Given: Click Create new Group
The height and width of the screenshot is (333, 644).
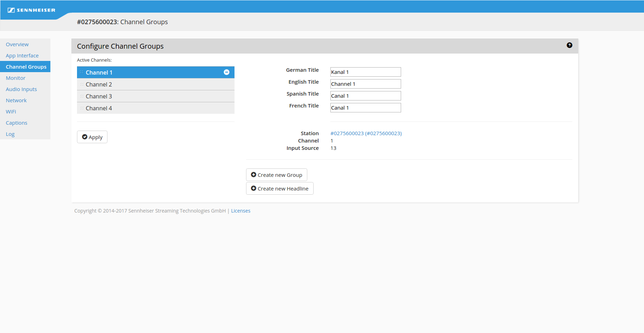Looking at the screenshot, I should point(276,175).
